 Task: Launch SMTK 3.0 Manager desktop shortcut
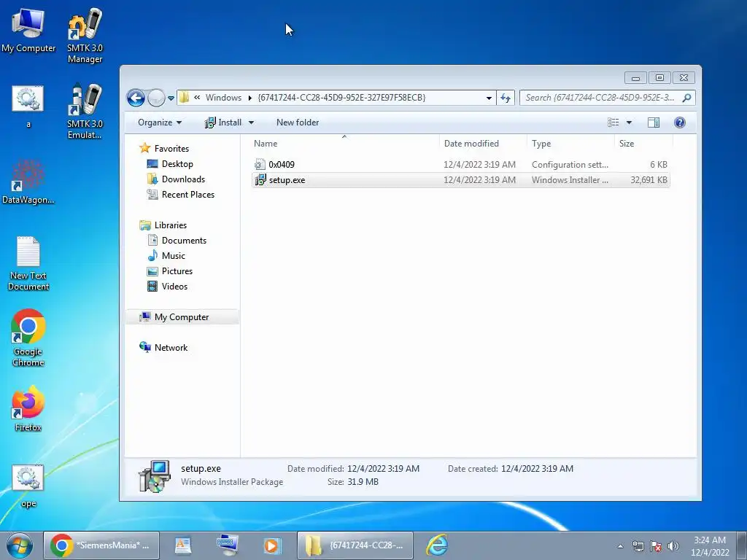click(x=85, y=36)
